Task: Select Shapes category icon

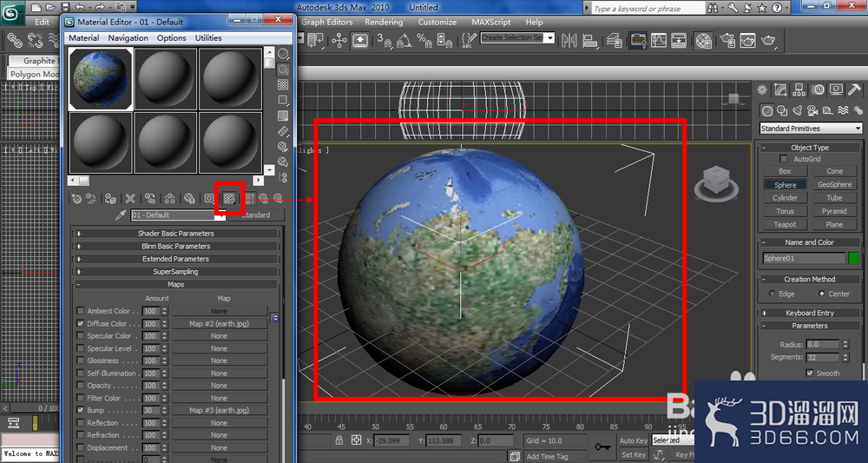Action: (x=782, y=111)
